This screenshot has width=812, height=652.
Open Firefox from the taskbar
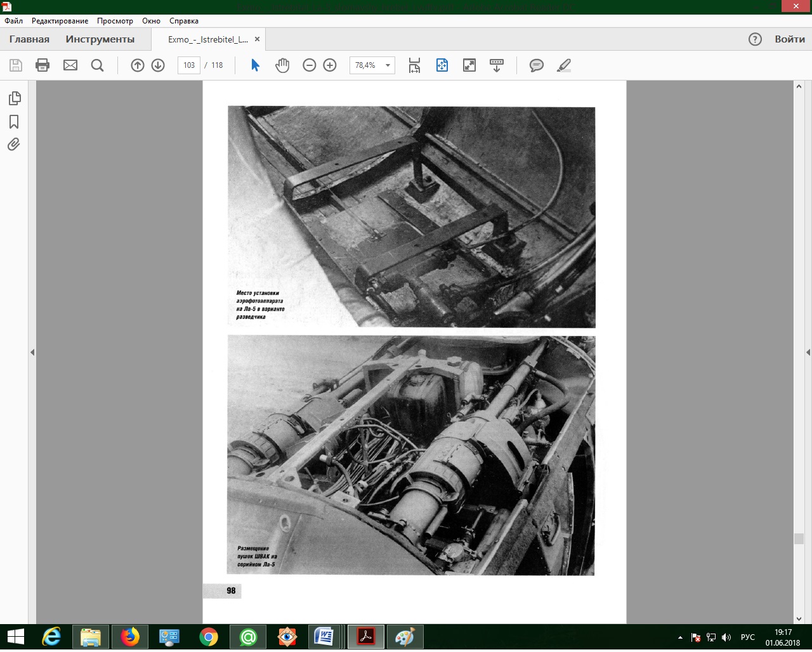(x=130, y=637)
